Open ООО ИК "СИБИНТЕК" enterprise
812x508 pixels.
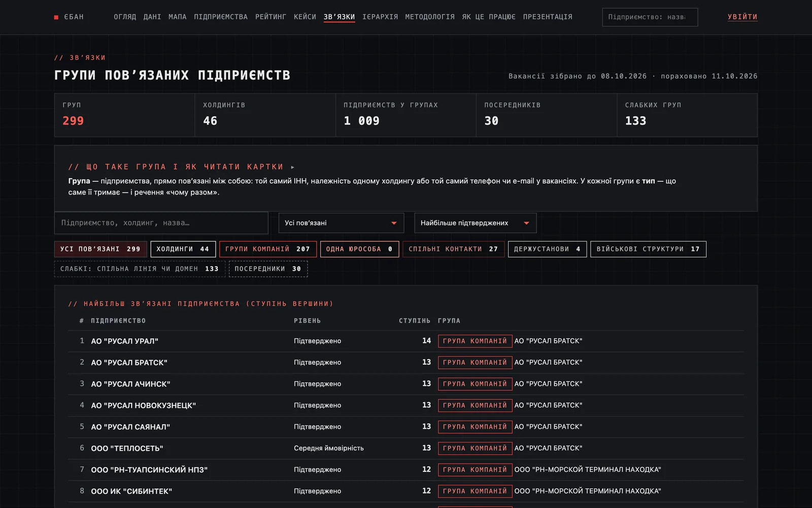click(x=131, y=491)
